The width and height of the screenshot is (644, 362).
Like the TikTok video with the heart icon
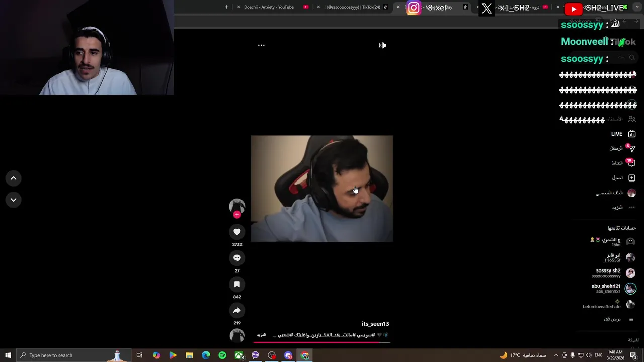pos(237,232)
